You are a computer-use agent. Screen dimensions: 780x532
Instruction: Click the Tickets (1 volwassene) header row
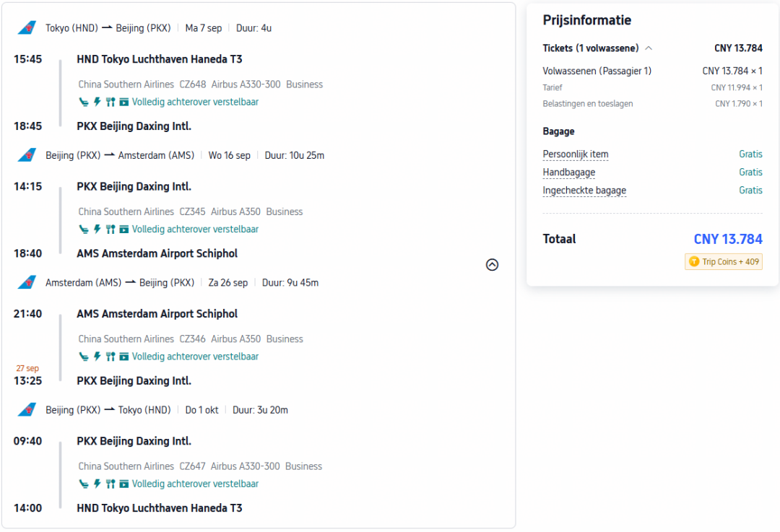tap(652, 48)
